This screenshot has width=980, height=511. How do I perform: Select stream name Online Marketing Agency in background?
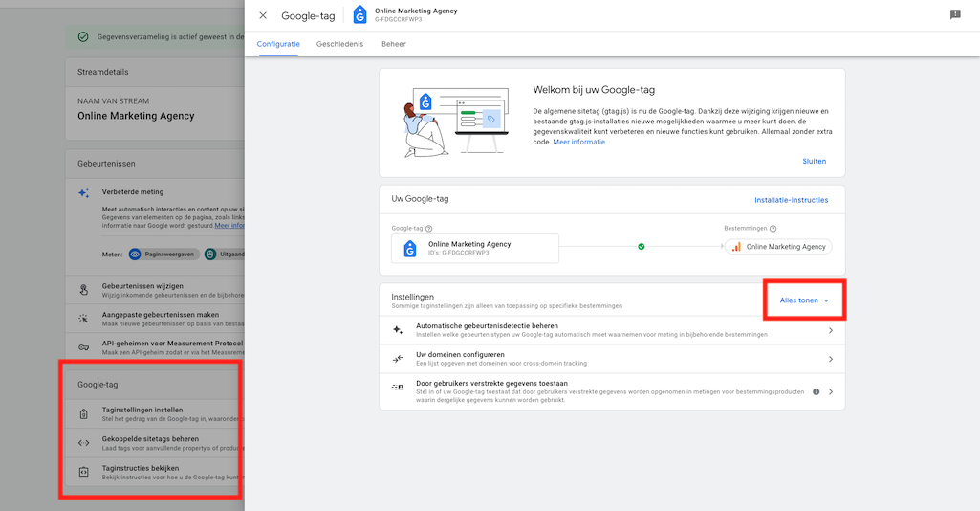[x=136, y=116]
